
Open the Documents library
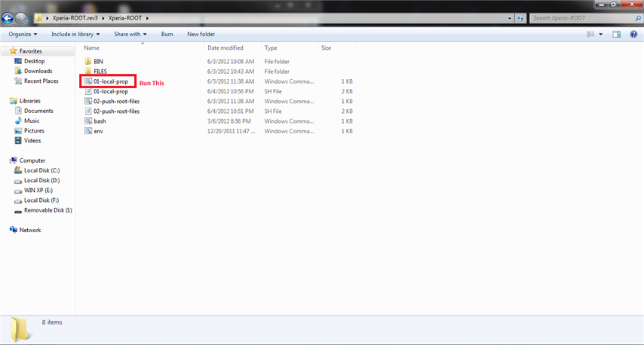(x=38, y=111)
